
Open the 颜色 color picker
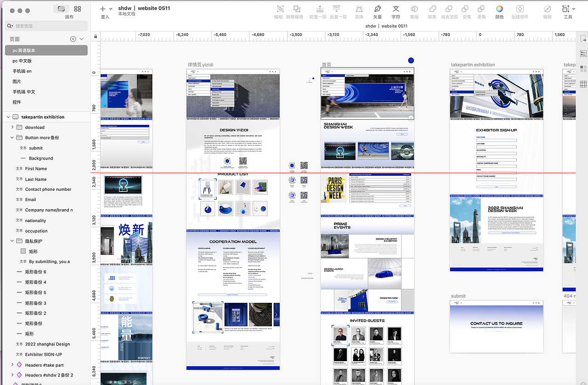pyautogui.click(x=499, y=9)
